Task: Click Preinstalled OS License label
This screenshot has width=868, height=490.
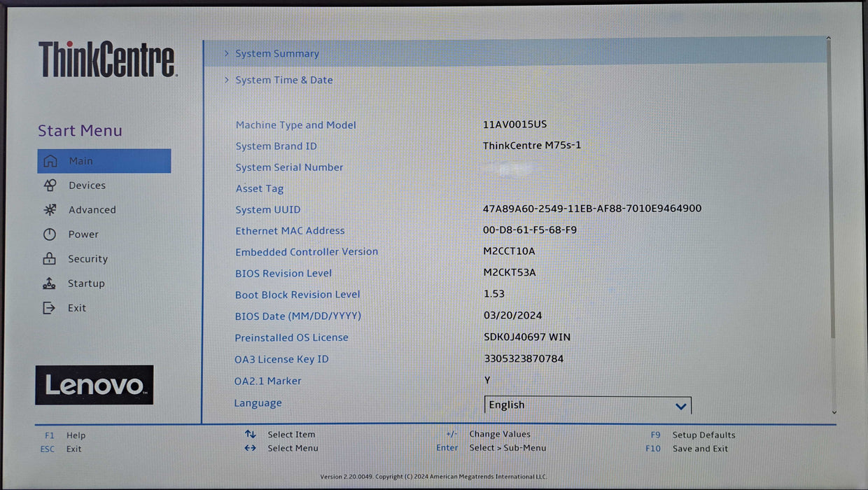Action: point(291,337)
